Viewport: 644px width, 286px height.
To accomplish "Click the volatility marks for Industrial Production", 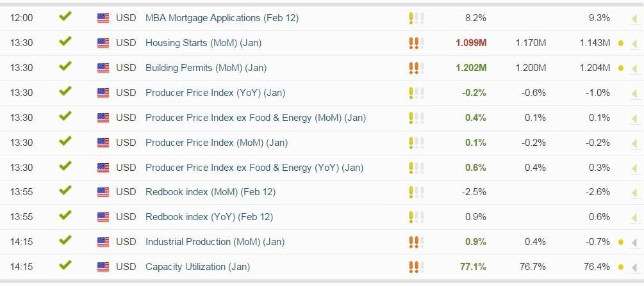I will point(417,242).
